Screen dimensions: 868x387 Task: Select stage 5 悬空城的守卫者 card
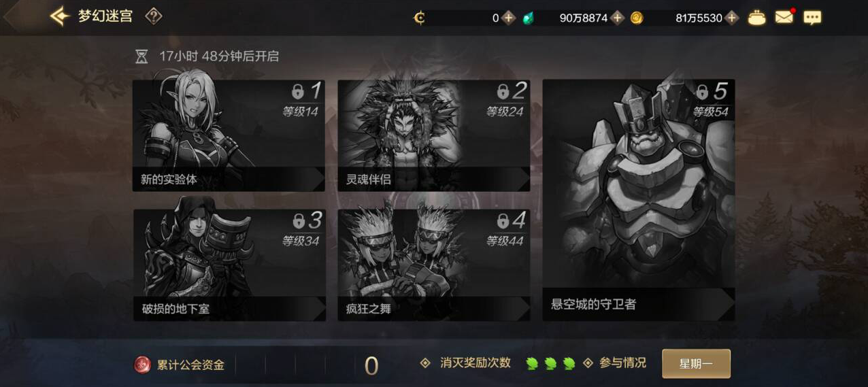coord(639,200)
